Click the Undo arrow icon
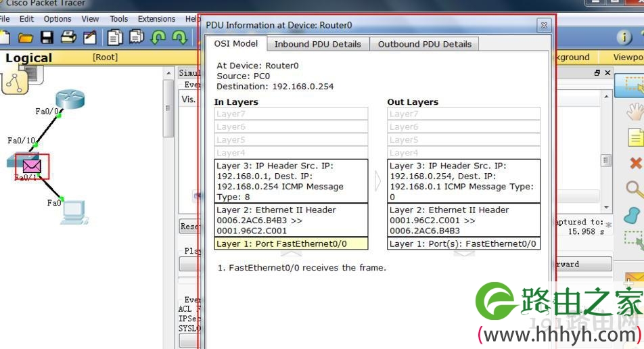644x349 pixels. [x=158, y=37]
